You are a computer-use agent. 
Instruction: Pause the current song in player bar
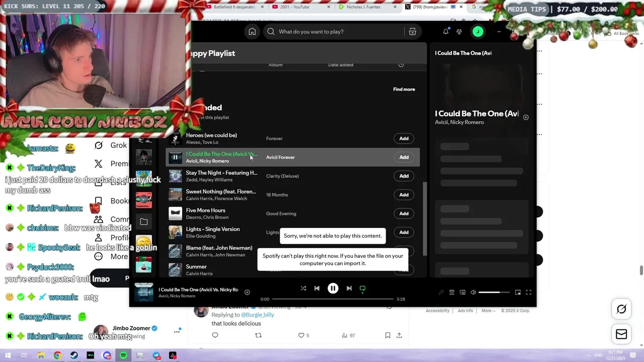coord(333,288)
